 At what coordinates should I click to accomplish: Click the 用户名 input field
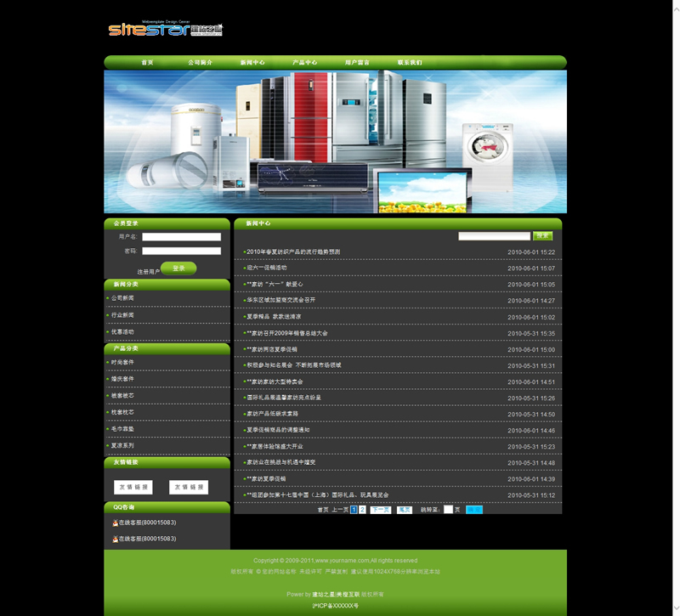coord(181,237)
